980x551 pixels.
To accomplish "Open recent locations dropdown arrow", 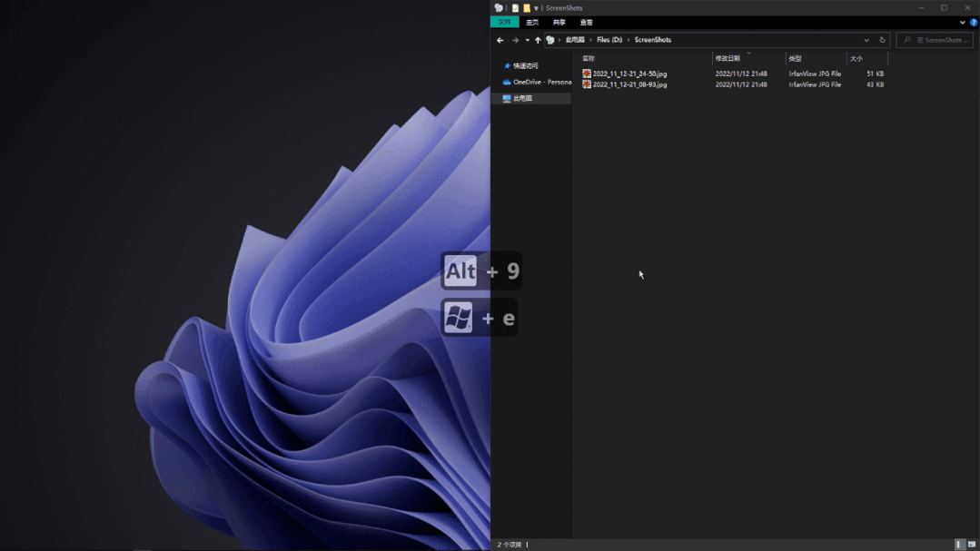I will click(x=527, y=40).
